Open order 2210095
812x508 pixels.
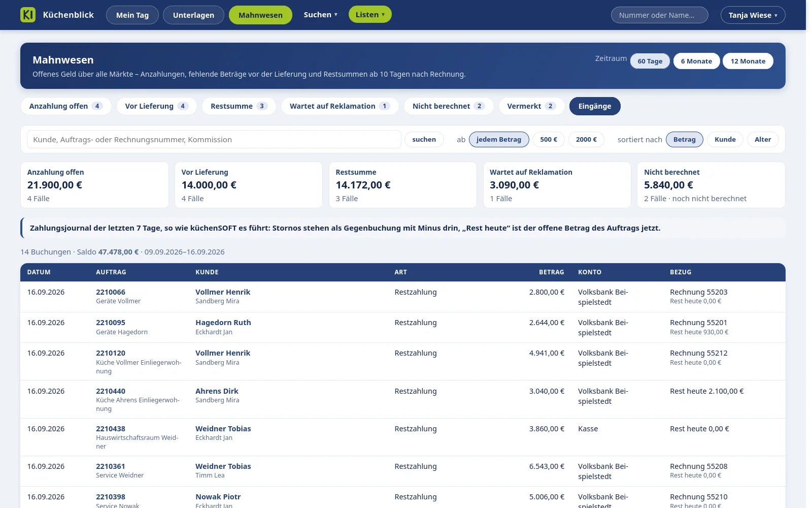coord(111,323)
